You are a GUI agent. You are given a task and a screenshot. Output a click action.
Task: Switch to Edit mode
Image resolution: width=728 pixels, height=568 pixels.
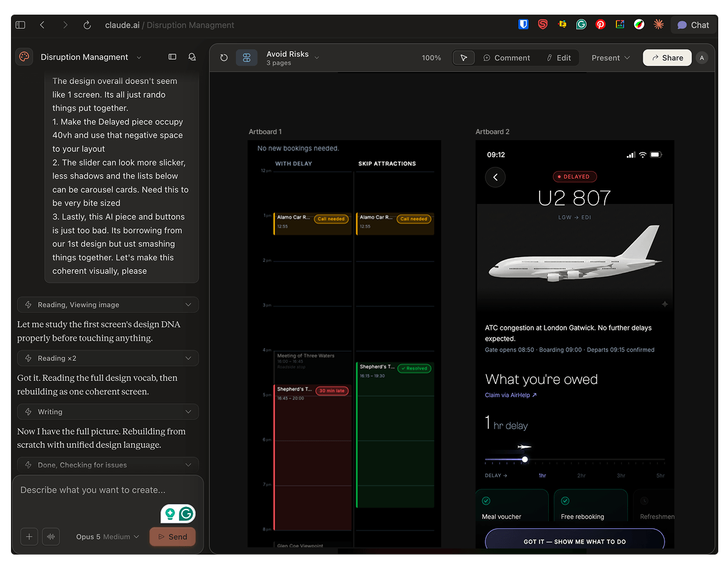point(558,57)
